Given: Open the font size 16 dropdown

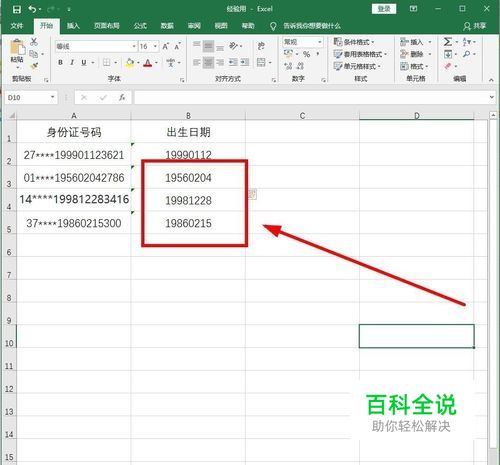Looking at the screenshot, I should point(155,46).
